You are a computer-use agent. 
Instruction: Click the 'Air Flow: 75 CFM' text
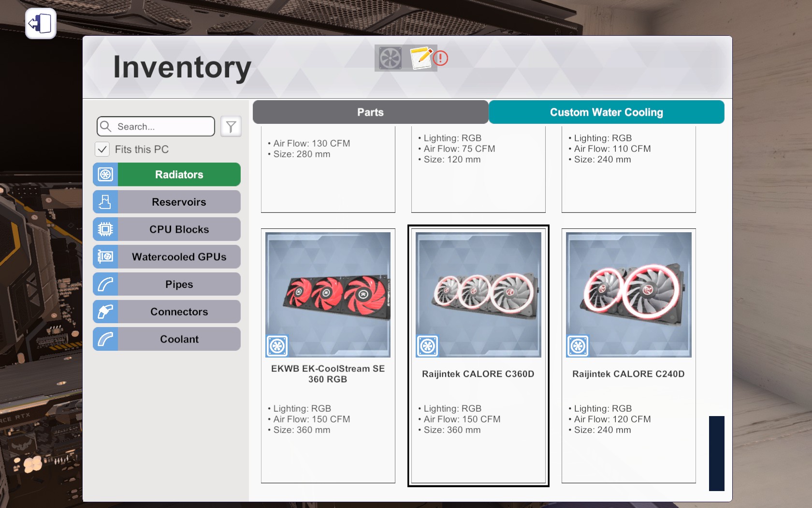[x=460, y=149]
